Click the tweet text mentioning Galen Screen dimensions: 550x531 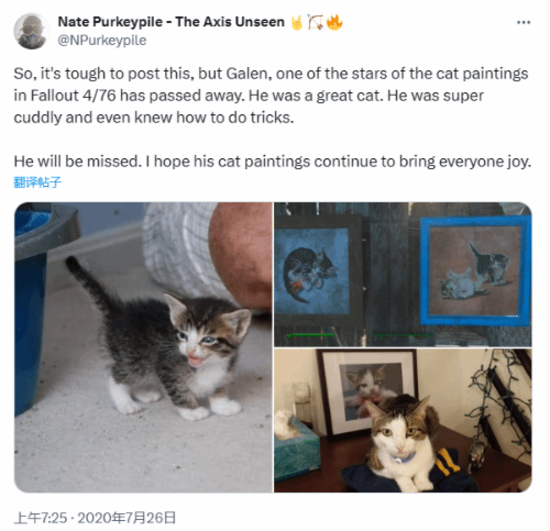[x=271, y=95]
